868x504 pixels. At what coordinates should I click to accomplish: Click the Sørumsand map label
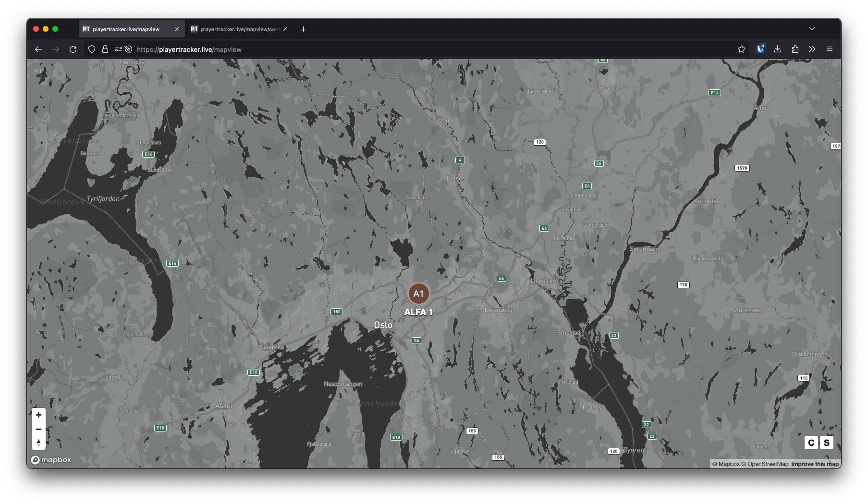click(645, 249)
